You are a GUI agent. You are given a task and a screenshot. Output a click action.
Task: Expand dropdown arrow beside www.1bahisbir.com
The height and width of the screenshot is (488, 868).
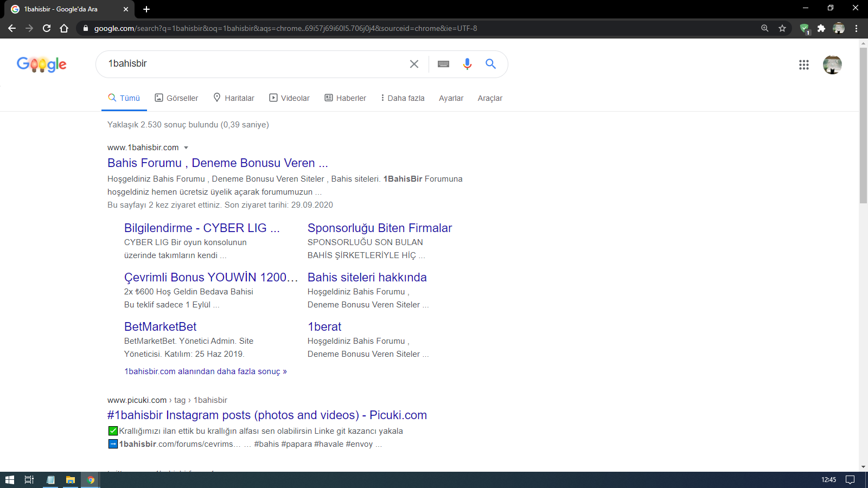(x=186, y=147)
